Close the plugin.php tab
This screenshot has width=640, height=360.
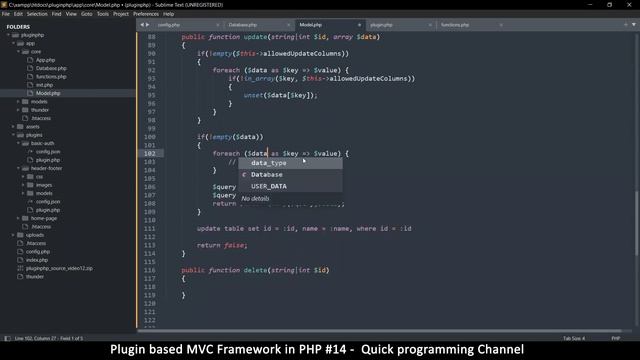(430, 25)
